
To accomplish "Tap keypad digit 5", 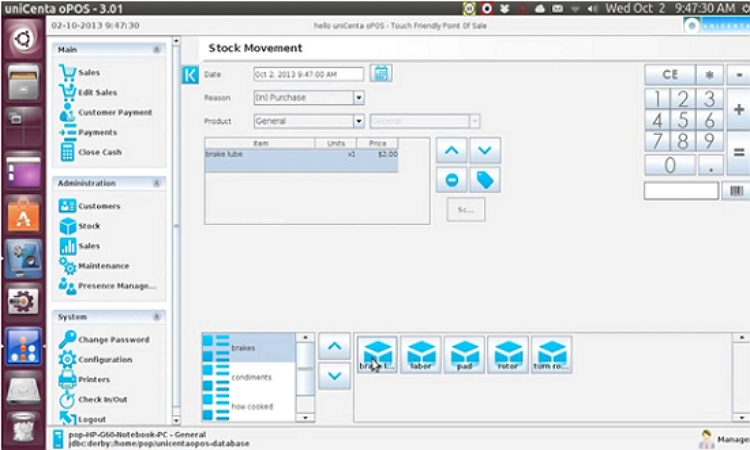I will (x=683, y=120).
